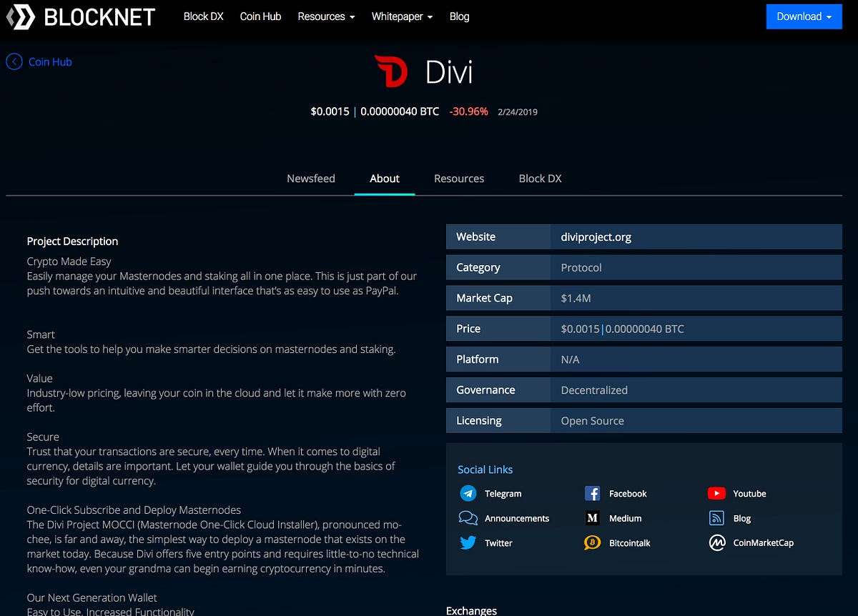Click the Bitcointalk coin icon

592,543
